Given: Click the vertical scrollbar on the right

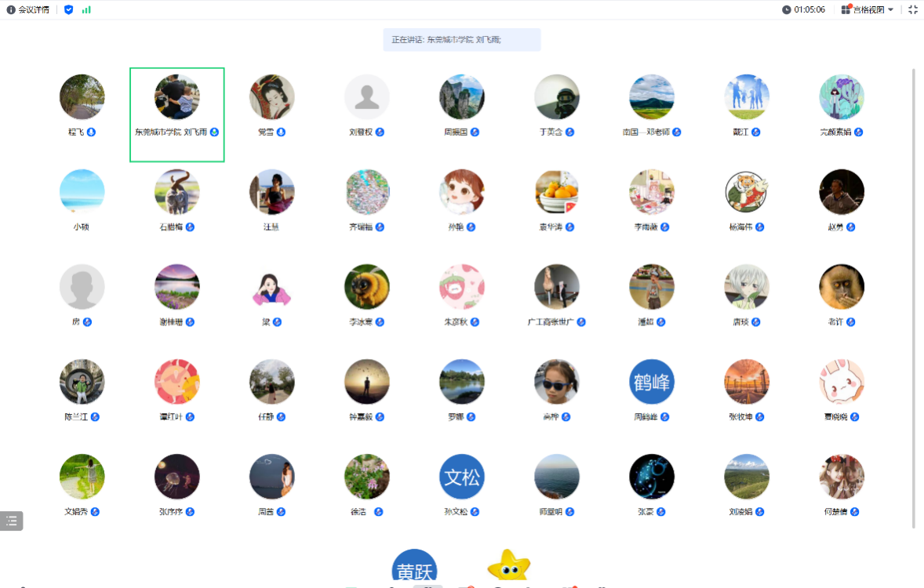Looking at the screenshot, I should point(913,298).
